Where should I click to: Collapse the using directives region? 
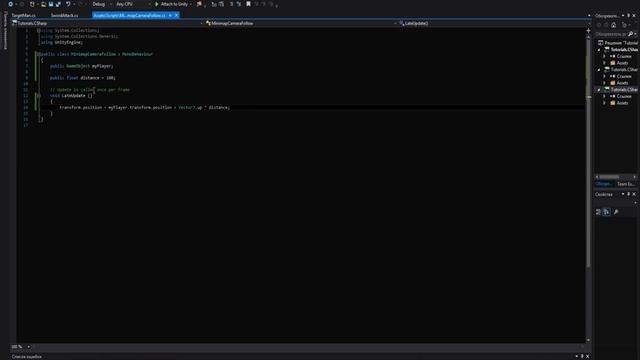point(39,30)
